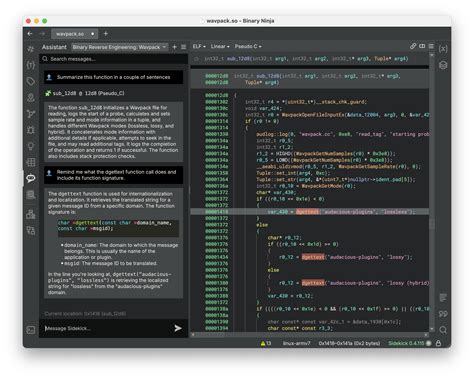Open the Cross References branch icon

[x=31, y=114]
